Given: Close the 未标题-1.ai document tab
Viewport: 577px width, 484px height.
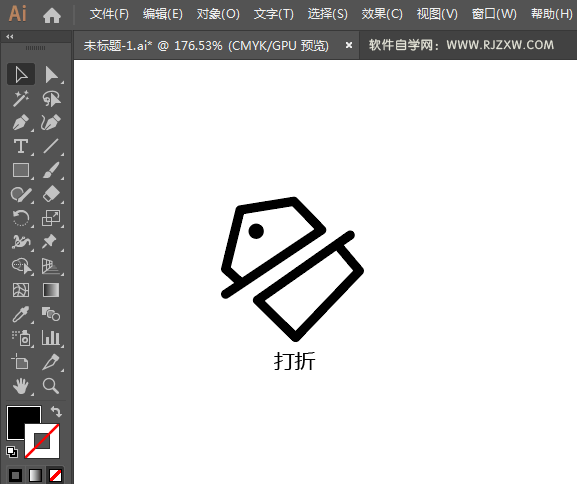Looking at the screenshot, I should pyautogui.click(x=348, y=45).
